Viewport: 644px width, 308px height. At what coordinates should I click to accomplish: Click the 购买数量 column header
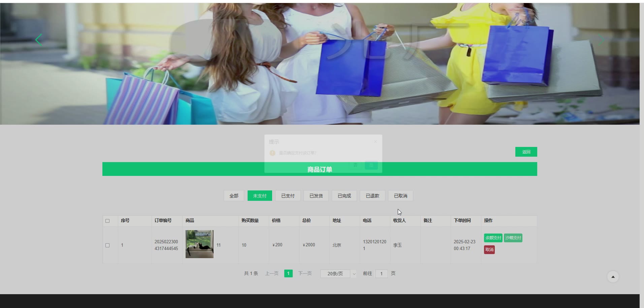250,220
